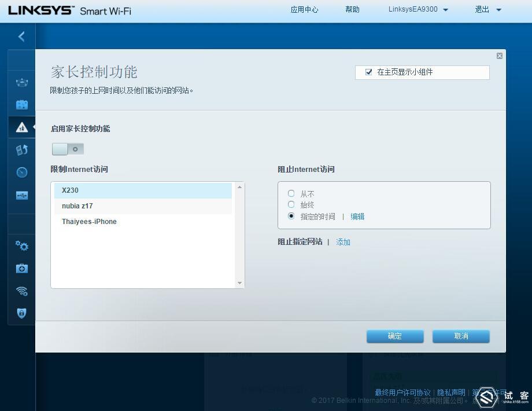Launch the Speed Test gauge icon

tap(21, 172)
